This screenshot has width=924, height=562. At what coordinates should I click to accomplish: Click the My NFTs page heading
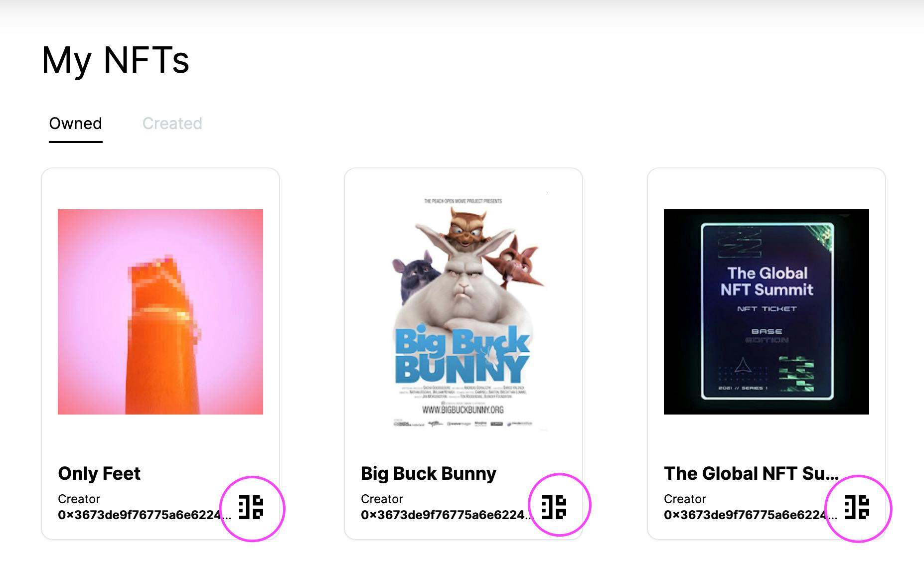tap(116, 60)
